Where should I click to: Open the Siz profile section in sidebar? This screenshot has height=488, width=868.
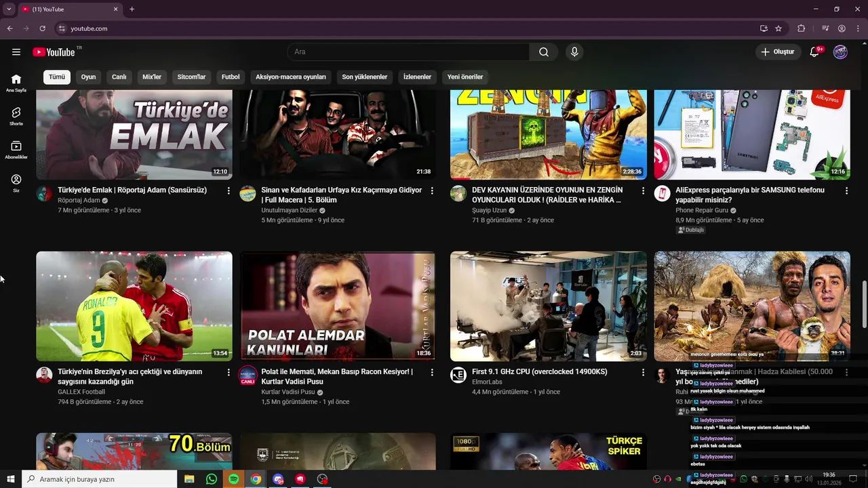pos(16,183)
